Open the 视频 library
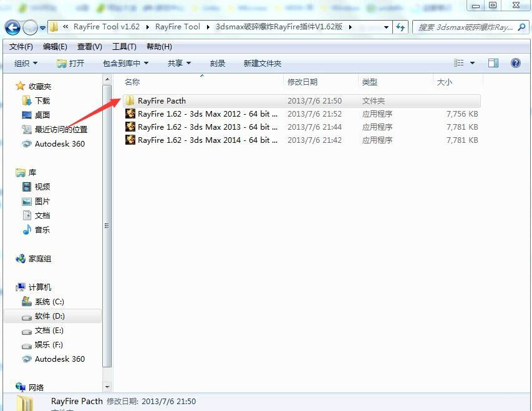 point(42,186)
